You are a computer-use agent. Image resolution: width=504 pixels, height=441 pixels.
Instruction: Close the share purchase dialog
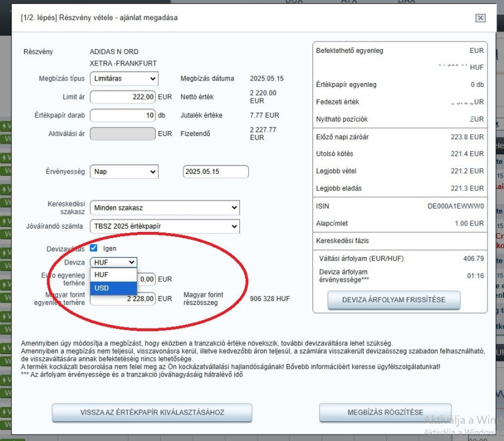480,18
